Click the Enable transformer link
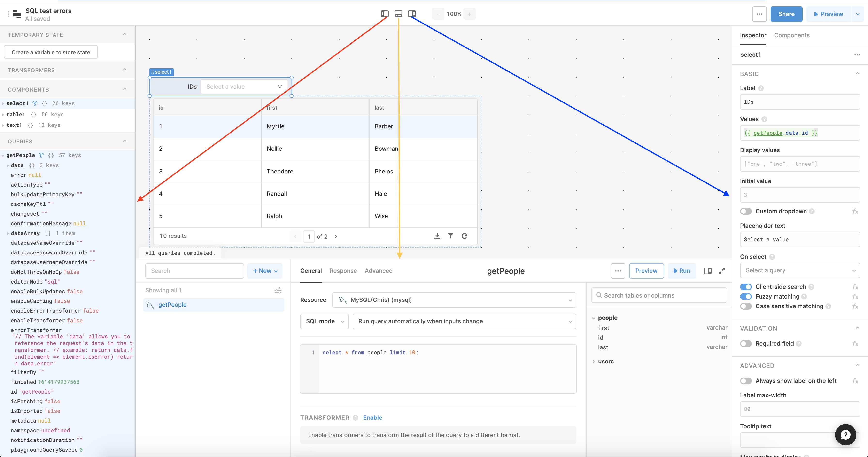 click(372, 418)
